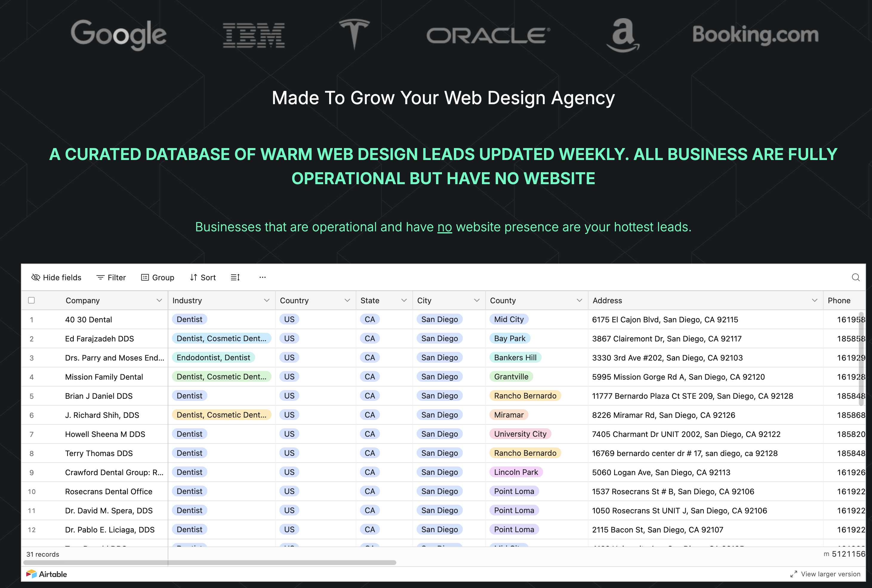The width and height of the screenshot is (872, 588).
Task: Click the 'University City' county tag
Action: coord(520,434)
